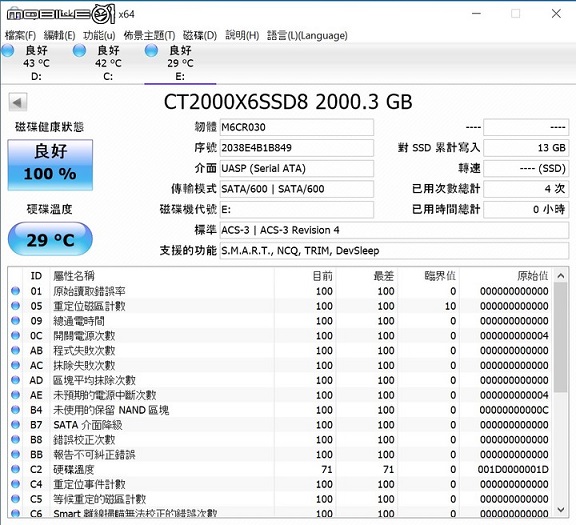Screen dimensions: 576x525
Task: Click the 原始值 column header
Action: tap(532, 276)
